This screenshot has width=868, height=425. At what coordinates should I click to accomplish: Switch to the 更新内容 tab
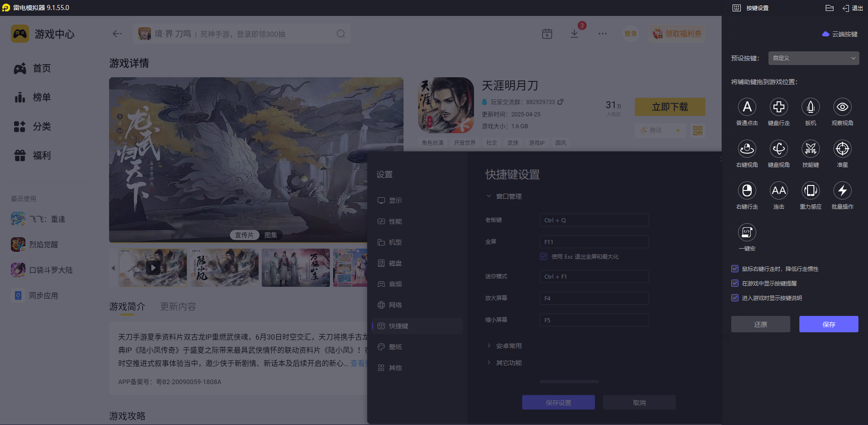tap(178, 306)
